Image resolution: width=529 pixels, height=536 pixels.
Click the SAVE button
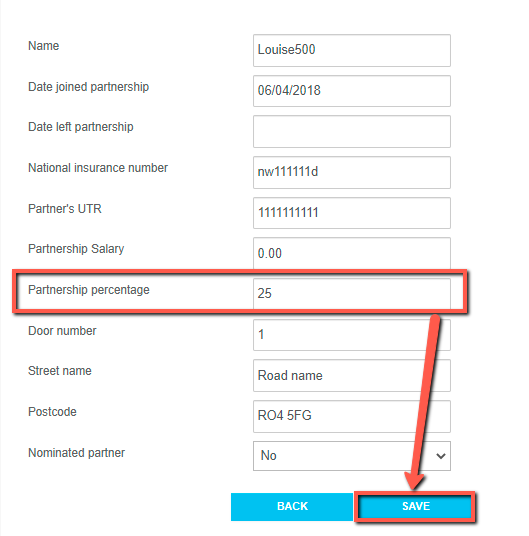(x=415, y=507)
